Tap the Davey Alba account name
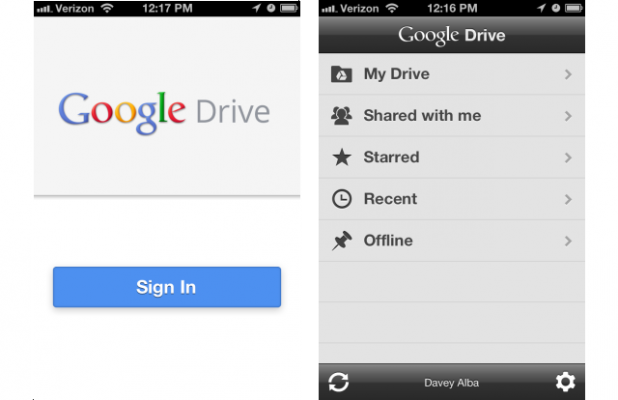 click(x=451, y=383)
